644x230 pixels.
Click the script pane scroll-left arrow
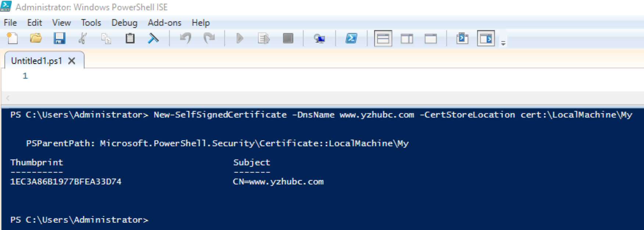click(8, 98)
